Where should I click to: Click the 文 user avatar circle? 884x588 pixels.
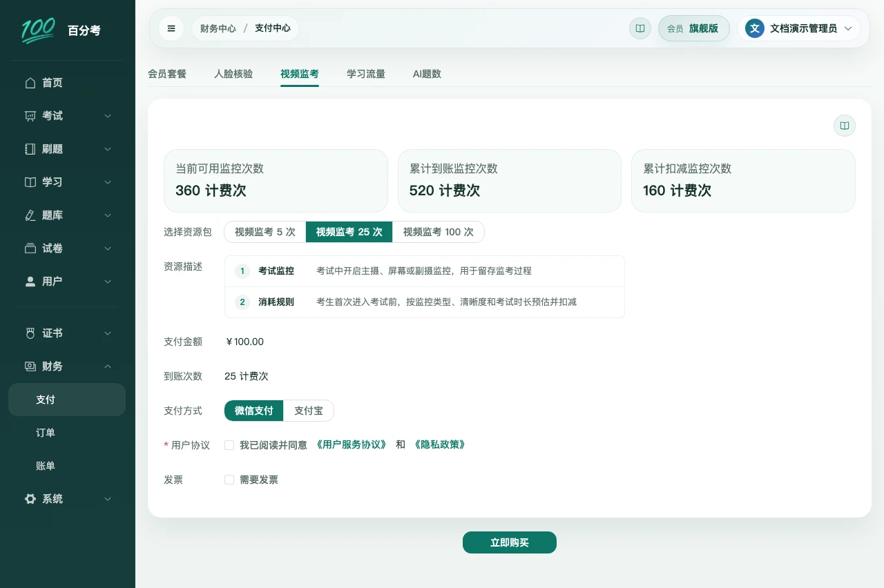click(x=755, y=28)
